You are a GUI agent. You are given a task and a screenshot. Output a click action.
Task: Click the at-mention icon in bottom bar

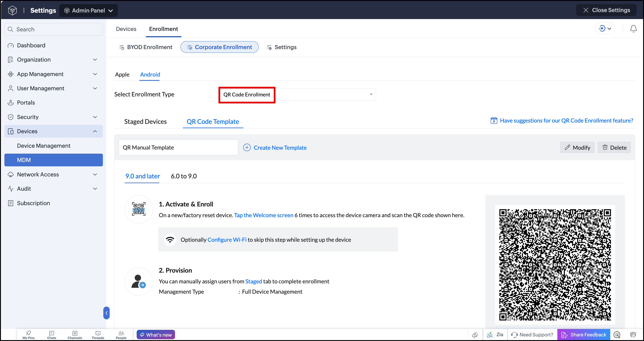[617, 335]
